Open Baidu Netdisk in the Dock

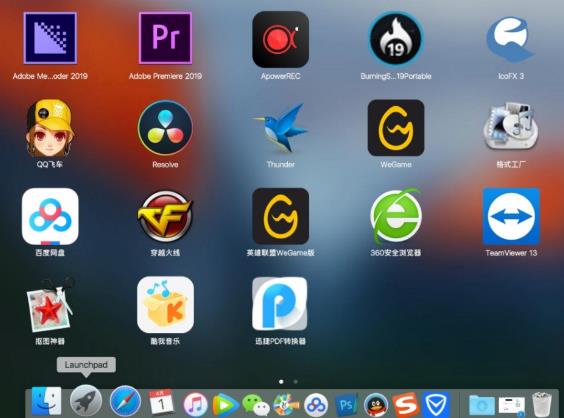(x=316, y=405)
